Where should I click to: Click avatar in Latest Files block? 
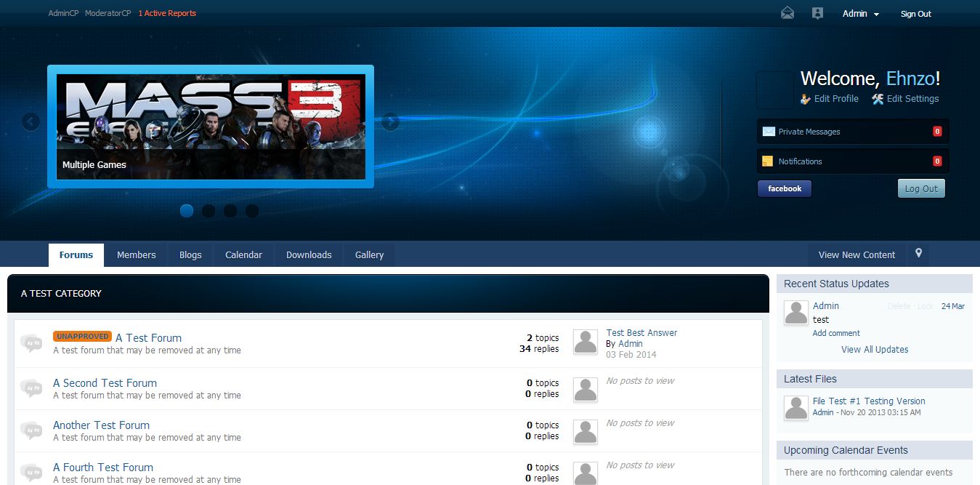[x=796, y=408]
